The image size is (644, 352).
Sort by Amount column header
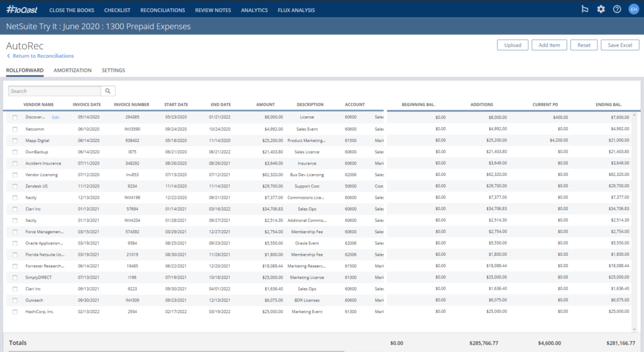pyautogui.click(x=265, y=104)
